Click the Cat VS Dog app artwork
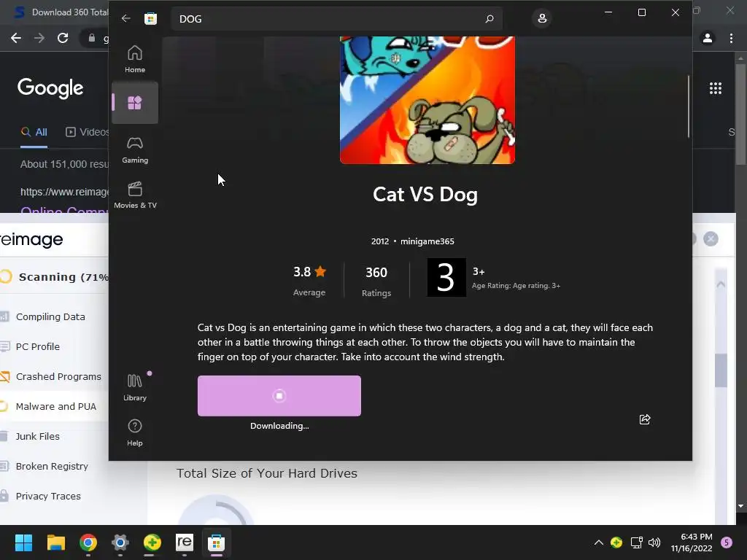Image resolution: width=747 pixels, height=560 pixels. pyautogui.click(x=427, y=100)
